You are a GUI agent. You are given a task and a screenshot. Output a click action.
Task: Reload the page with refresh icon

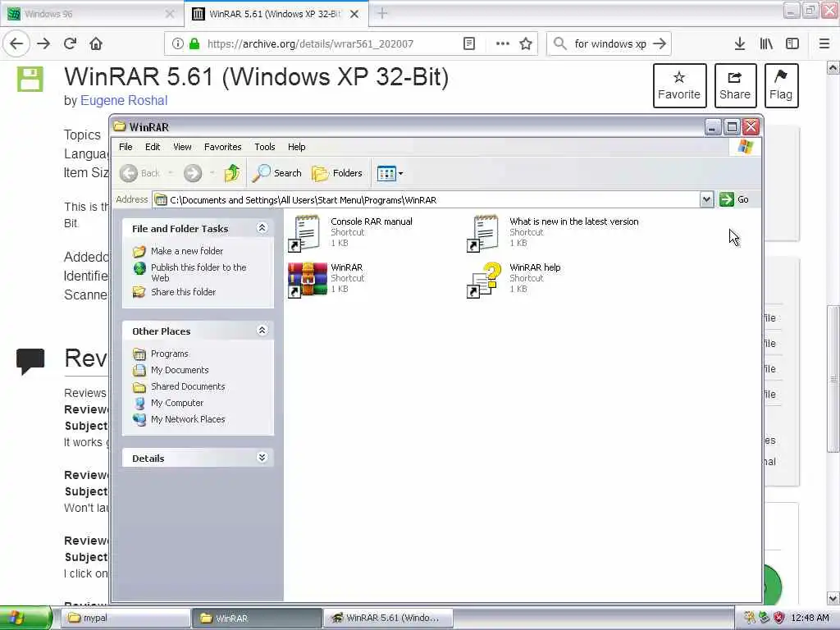click(70, 44)
